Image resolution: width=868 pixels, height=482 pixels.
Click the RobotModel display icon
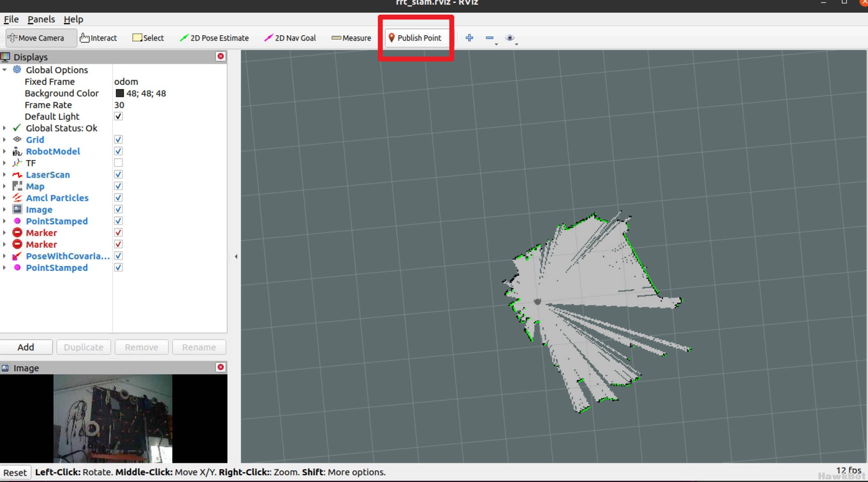point(17,151)
